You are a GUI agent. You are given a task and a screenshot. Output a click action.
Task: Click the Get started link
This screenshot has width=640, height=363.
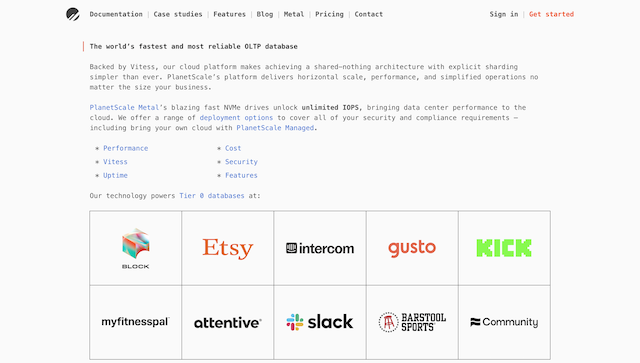(x=551, y=14)
